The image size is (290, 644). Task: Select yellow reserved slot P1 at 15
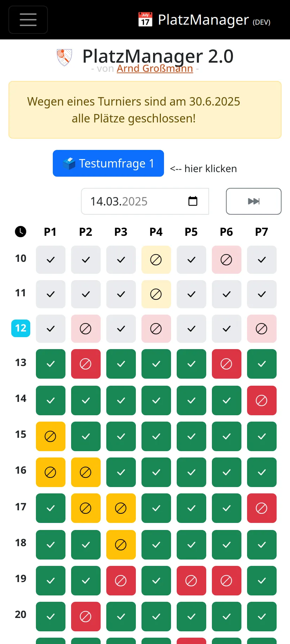[51, 436]
